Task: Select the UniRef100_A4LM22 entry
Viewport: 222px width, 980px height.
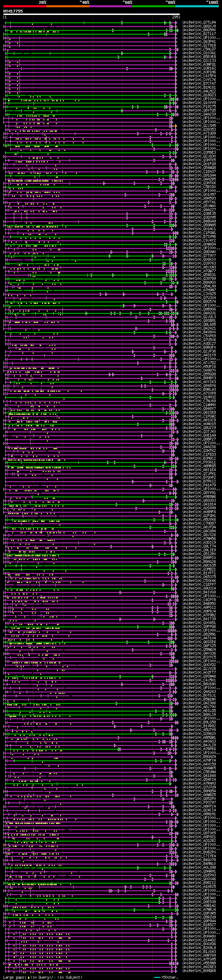Action: point(199,91)
